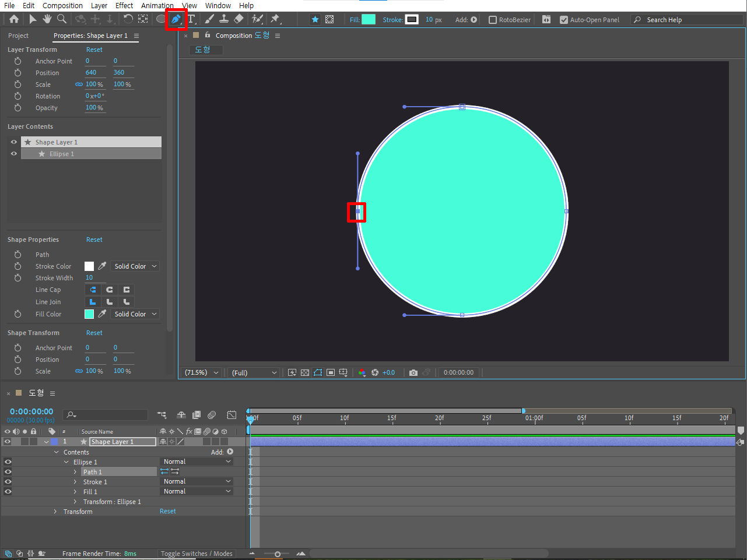Toggle the Transparency Grid in viewer
This screenshot has height=560, width=747.
click(305, 372)
